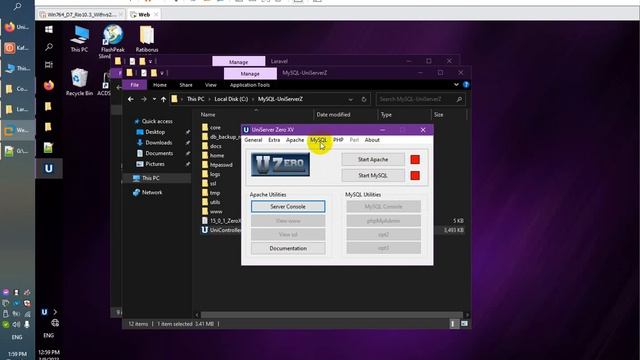This screenshot has height=360, width=640.
Task: Refresh the MySQL-UniServerZ folder view
Action: pyautogui.click(x=364, y=99)
